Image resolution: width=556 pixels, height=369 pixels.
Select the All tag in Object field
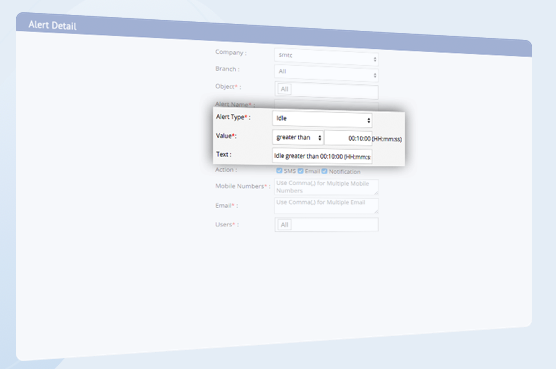(284, 89)
